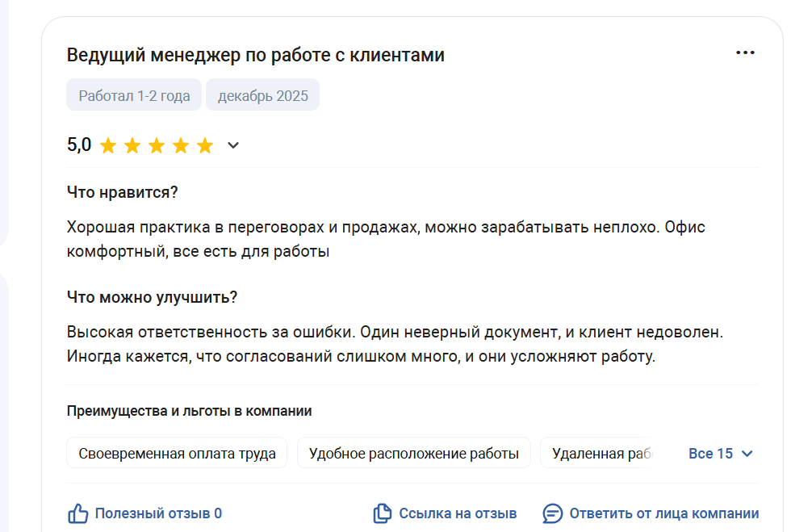This screenshot has width=791, height=532.
Task: Expand all 15 benefits with "Все 15"
Action: click(x=710, y=454)
